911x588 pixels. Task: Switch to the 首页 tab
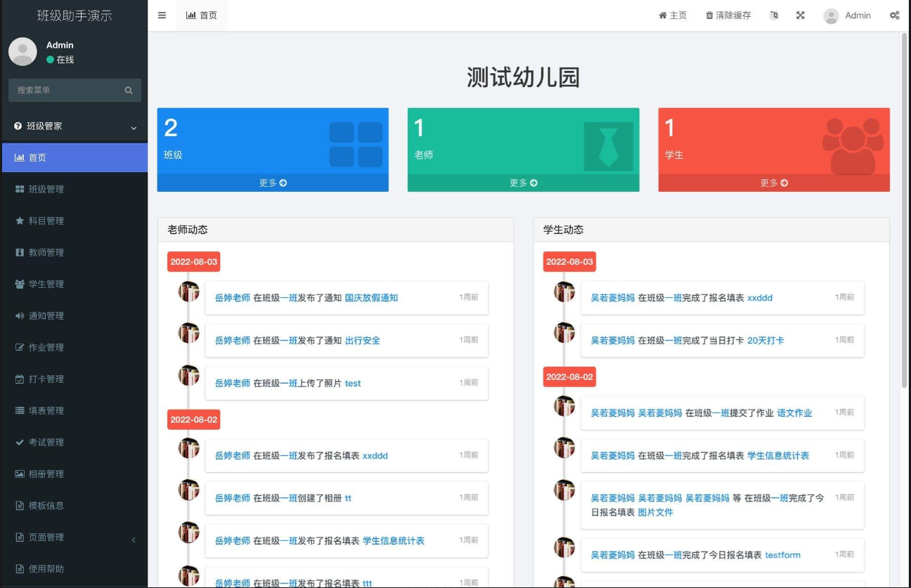[202, 14]
